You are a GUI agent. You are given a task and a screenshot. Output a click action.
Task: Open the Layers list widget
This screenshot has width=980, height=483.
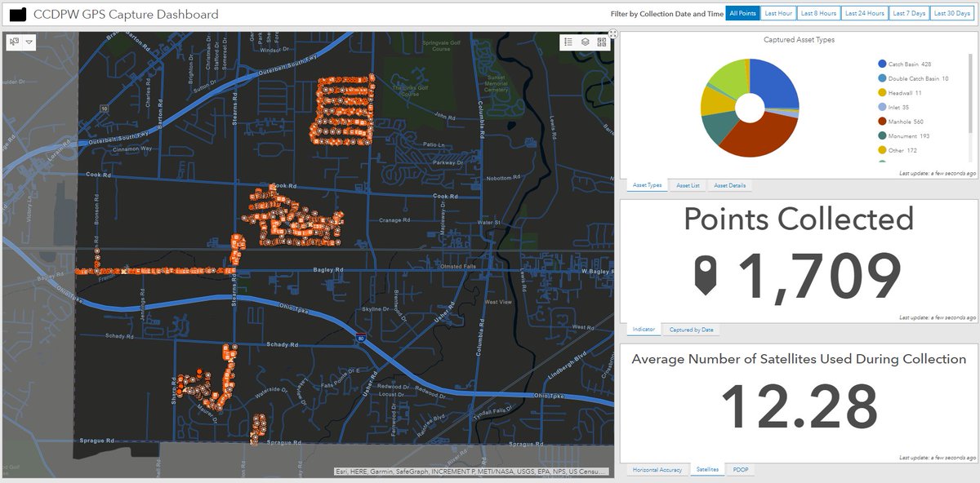click(585, 40)
